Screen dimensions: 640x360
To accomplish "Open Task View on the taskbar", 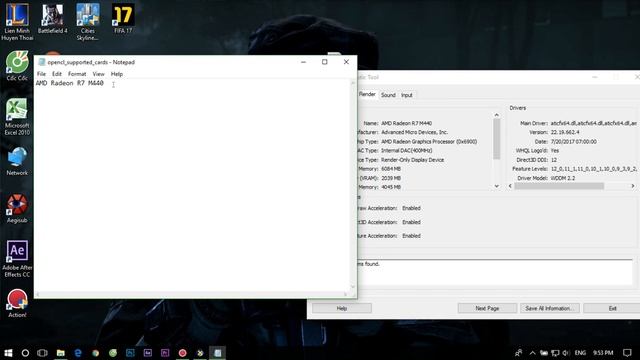I will [42, 353].
